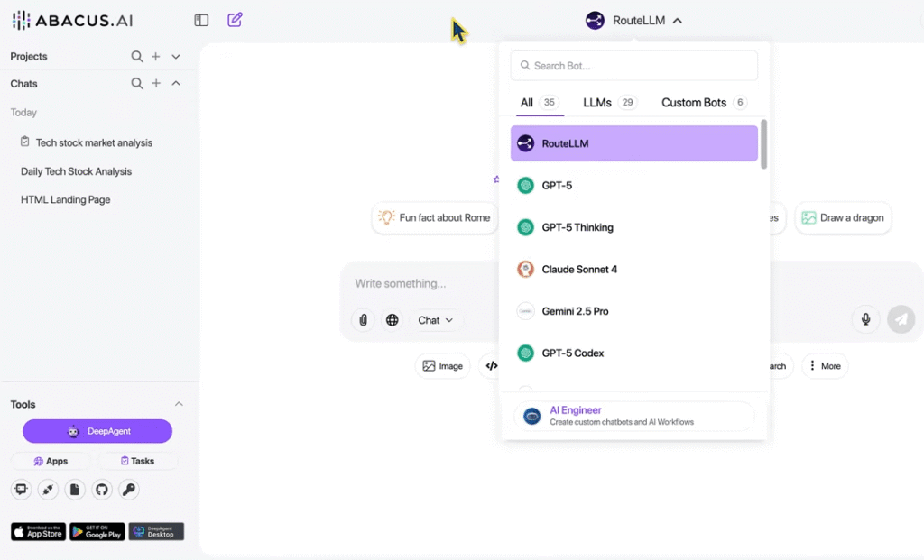The image size is (924, 560).
Task: Select GPT-5 in the bot list
Action: click(634, 186)
